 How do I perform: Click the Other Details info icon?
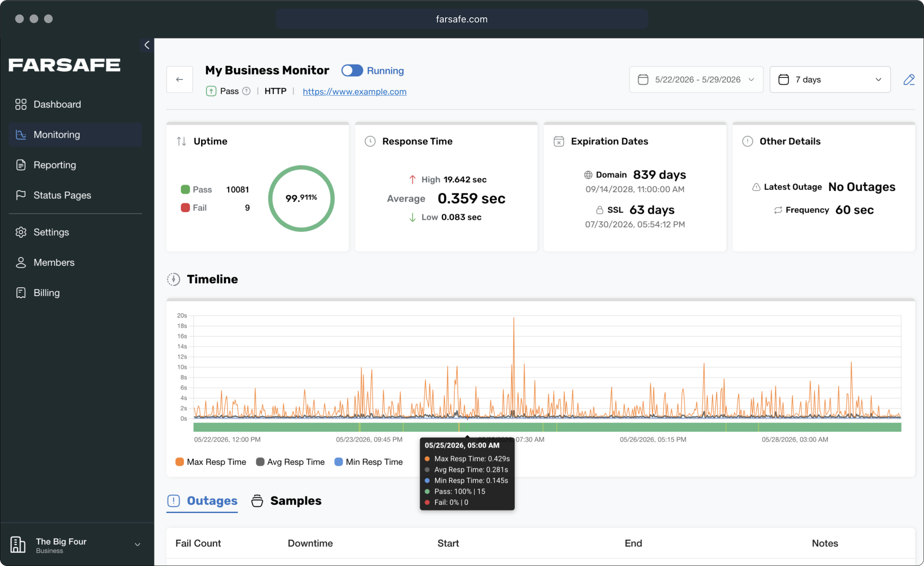747,141
